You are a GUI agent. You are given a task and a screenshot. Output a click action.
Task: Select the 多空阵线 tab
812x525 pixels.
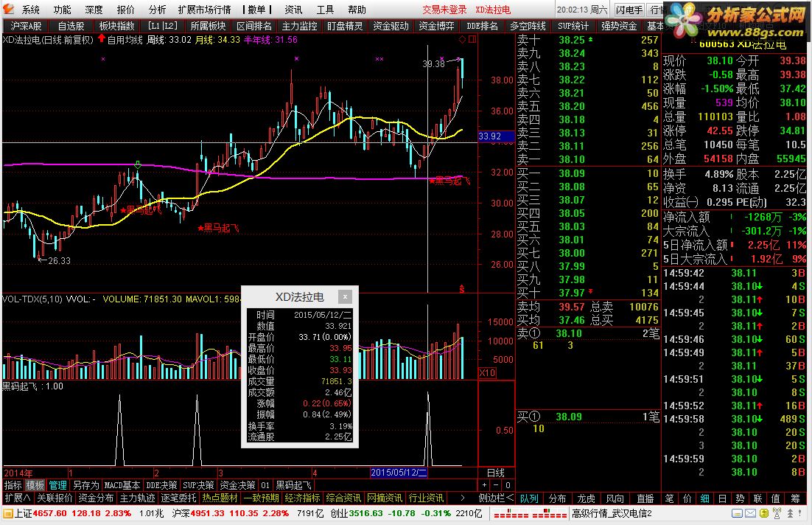click(x=528, y=26)
